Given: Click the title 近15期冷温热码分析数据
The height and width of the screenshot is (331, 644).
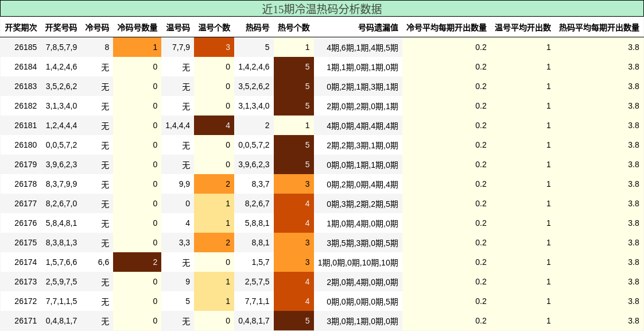Looking at the screenshot, I should (x=321, y=9).
